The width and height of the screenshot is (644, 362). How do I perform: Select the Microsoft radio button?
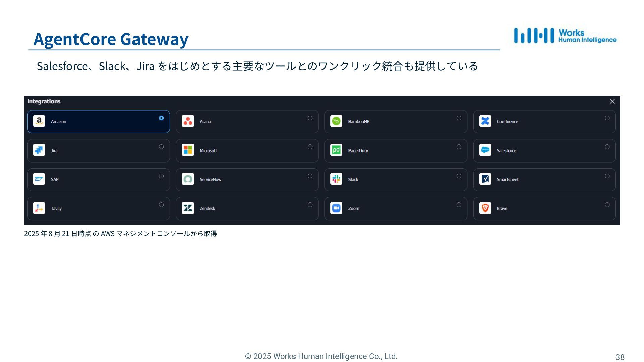[310, 147]
